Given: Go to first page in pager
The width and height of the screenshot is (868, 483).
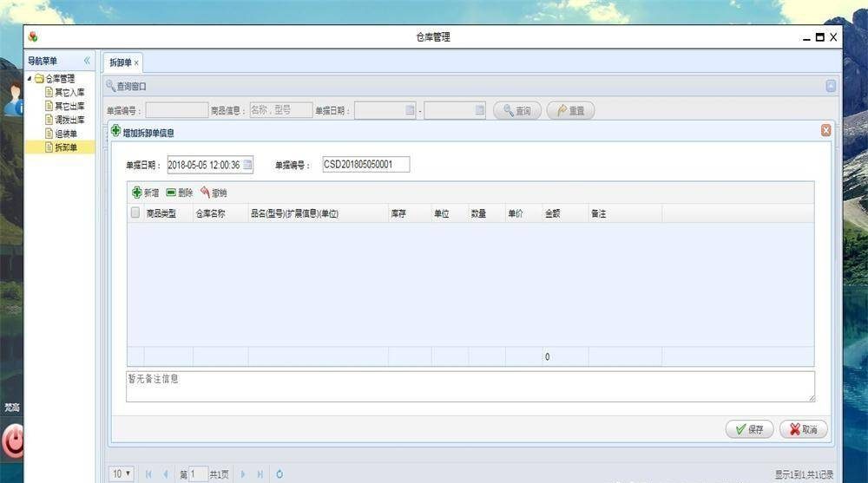Looking at the screenshot, I should tap(148, 474).
